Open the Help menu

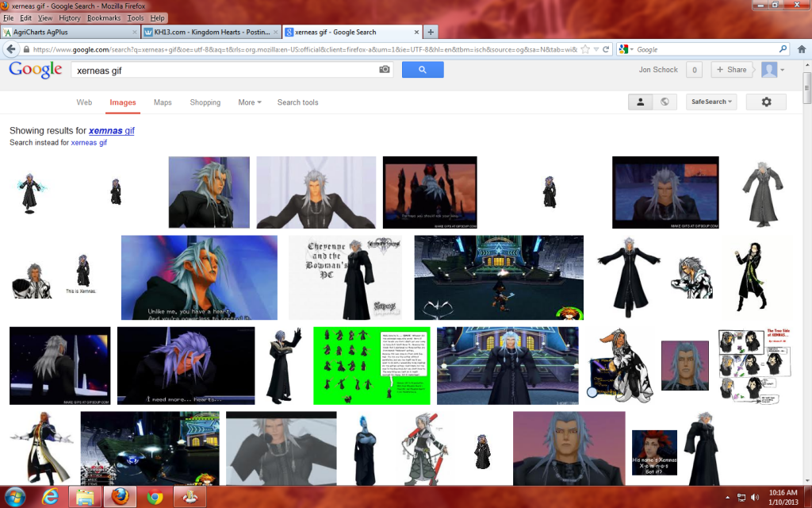pyautogui.click(x=158, y=18)
